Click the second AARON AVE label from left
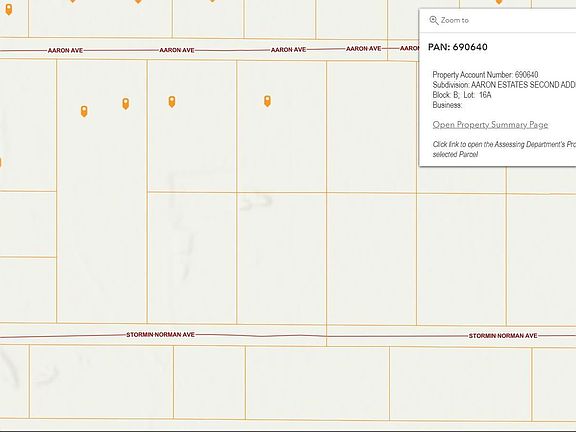The image size is (576, 432). [177, 50]
